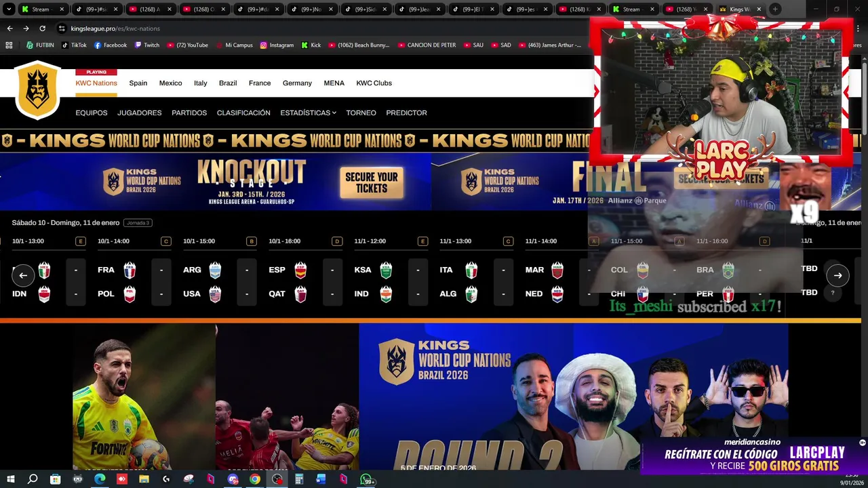The height and width of the screenshot is (488, 868).
Task: Open the Instagram bookmark
Action: (x=277, y=45)
